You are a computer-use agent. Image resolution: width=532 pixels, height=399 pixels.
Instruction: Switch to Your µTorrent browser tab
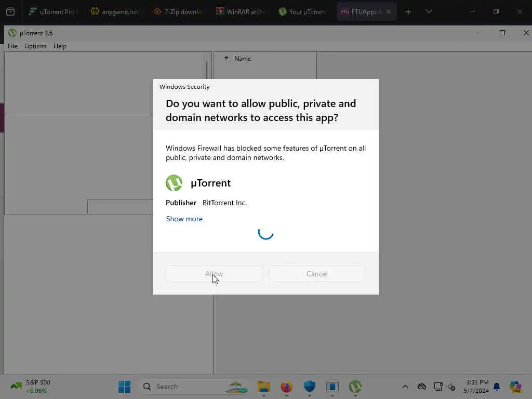tap(303, 11)
